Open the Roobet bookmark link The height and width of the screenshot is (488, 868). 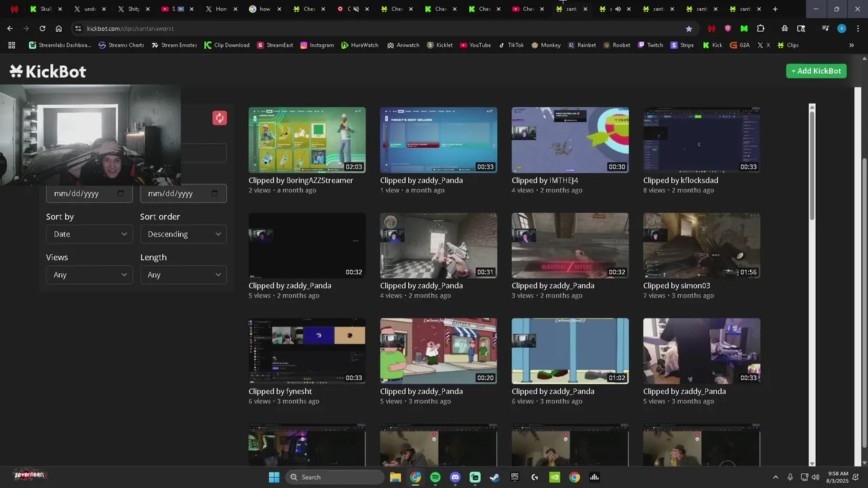coord(616,45)
